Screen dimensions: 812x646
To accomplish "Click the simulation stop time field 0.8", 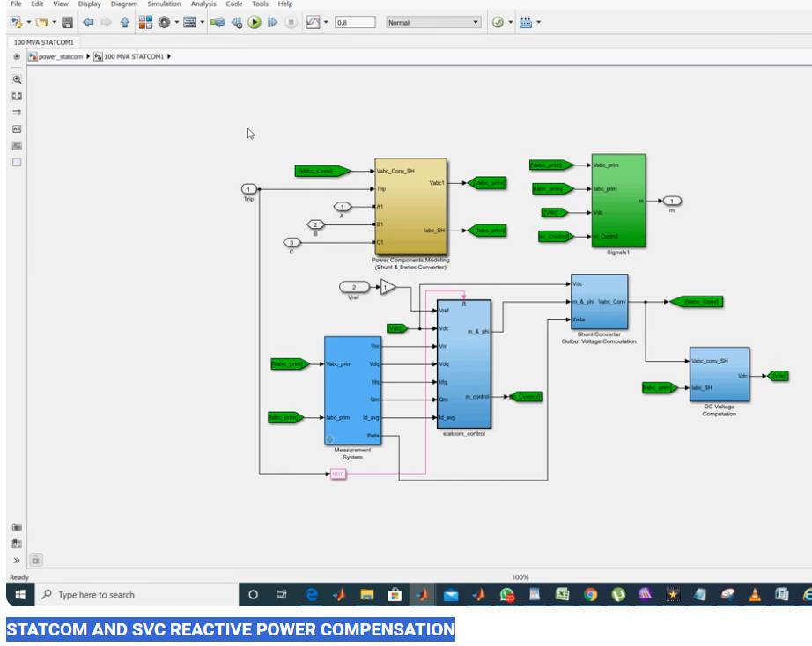I will click(355, 22).
